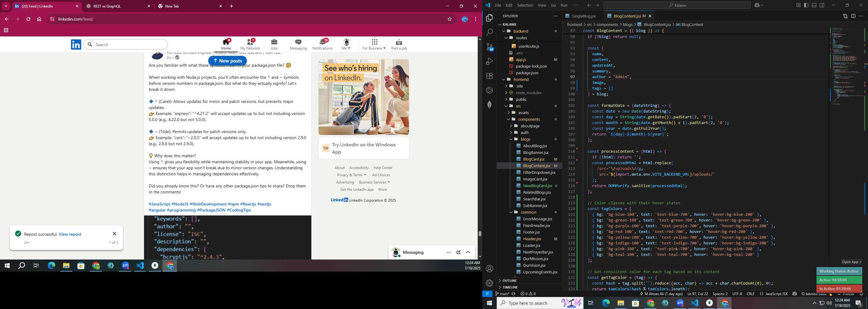The height and width of the screenshot is (309, 868).
Task: Open MongoDB leaf icon in activity bar
Action: coord(489,105)
